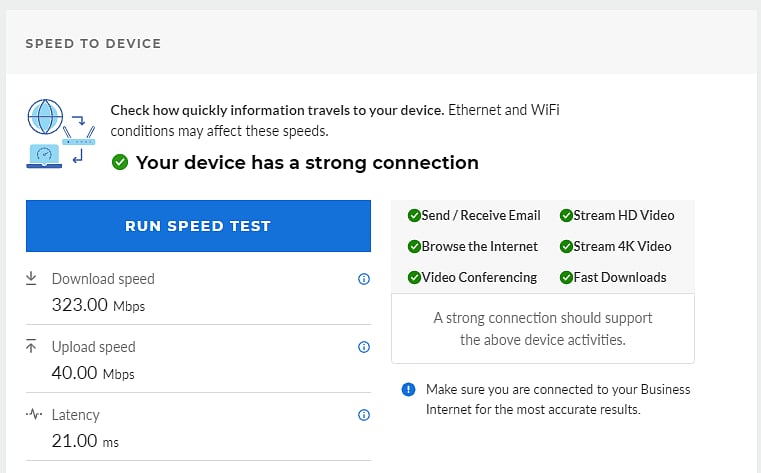Click the strong connection support message box
Image resolution: width=761 pixels, height=473 pixels.
[x=543, y=328]
